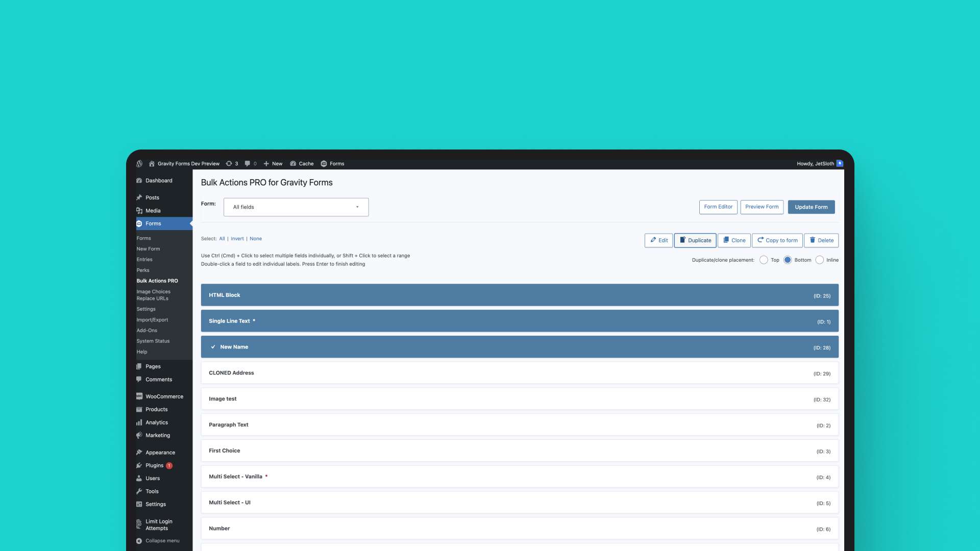Click the plus New icon in admin bar

[266, 164]
